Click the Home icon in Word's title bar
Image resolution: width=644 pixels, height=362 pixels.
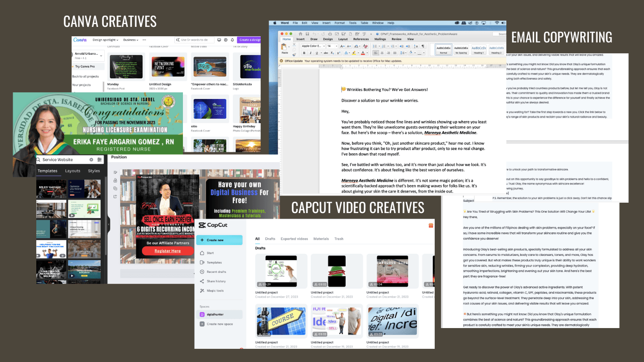click(300, 34)
